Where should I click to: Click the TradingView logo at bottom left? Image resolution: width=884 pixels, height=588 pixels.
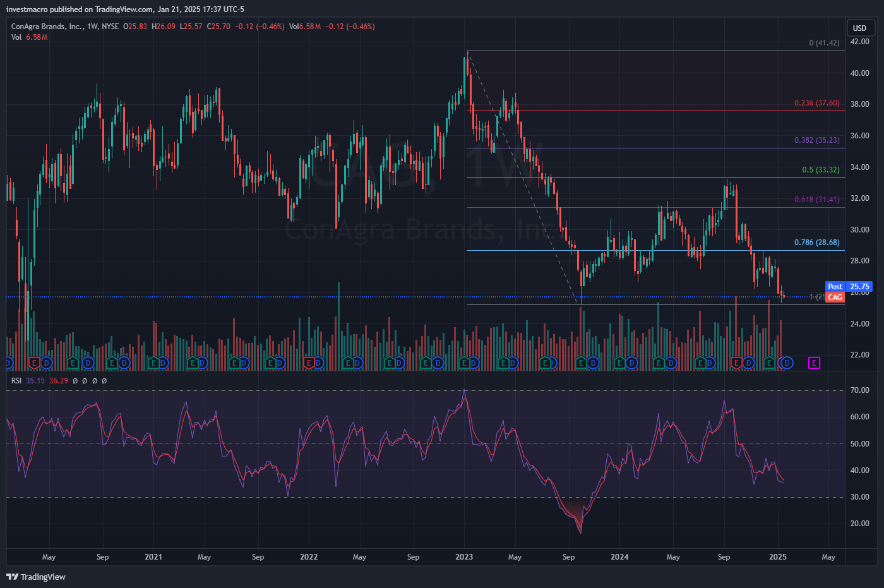tap(36, 577)
